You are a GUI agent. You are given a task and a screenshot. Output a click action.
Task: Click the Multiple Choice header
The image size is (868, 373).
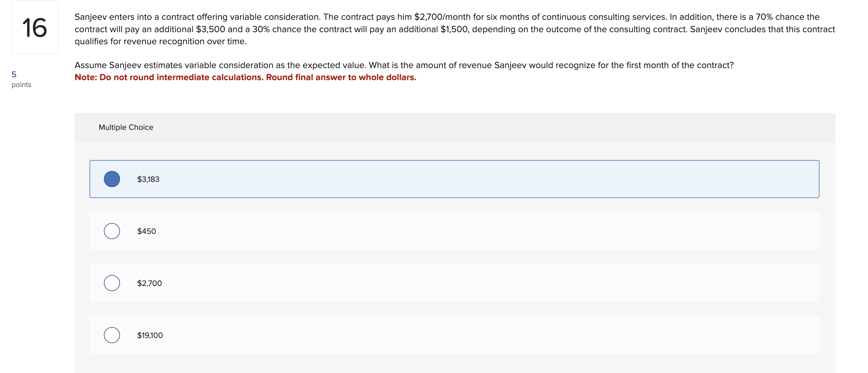point(126,127)
